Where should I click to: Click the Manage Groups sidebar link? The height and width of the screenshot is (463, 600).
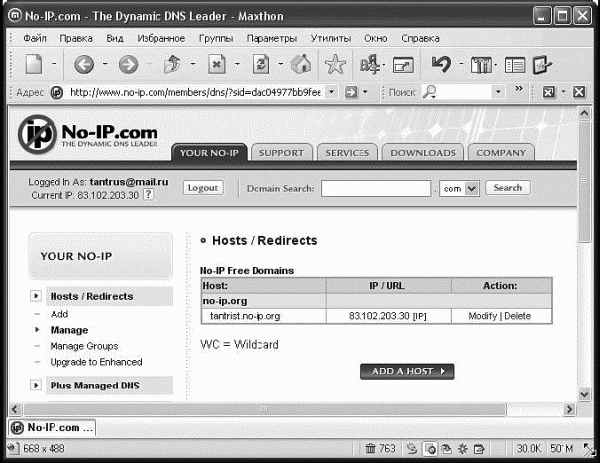click(x=84, y=346)
